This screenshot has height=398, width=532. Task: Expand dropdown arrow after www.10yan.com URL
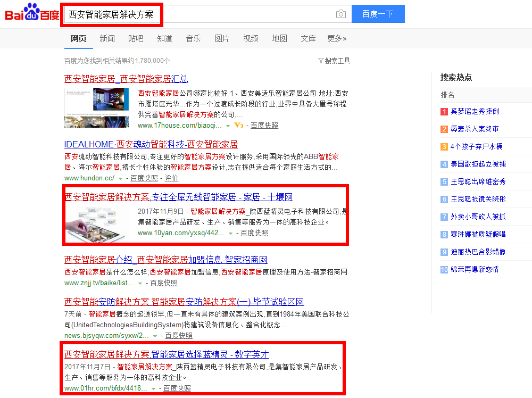tap(231, 234)
